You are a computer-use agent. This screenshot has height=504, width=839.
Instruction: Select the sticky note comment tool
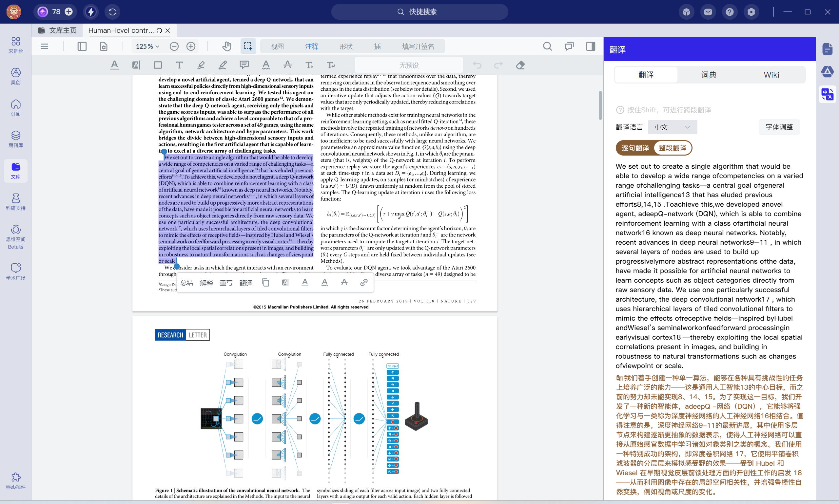pyautogui.click(x=244, y=65)
